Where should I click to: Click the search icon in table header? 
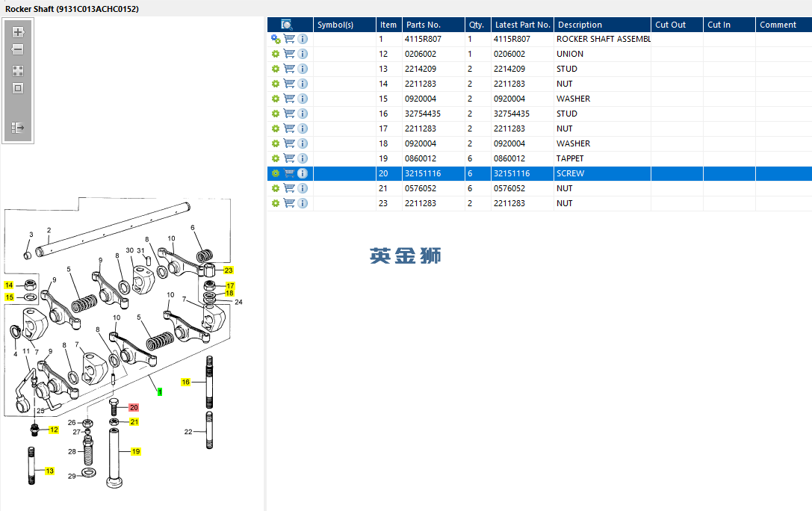[x=286, y=25]
